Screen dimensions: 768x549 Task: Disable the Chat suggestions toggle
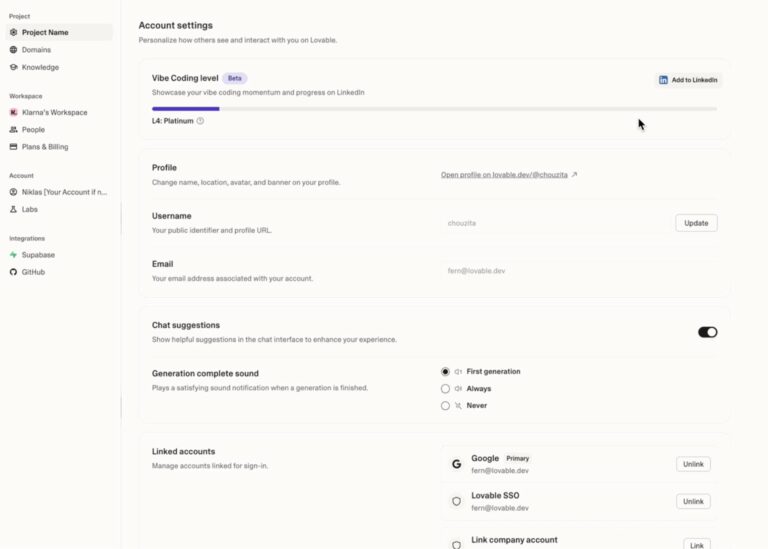(x=707, y=332)
